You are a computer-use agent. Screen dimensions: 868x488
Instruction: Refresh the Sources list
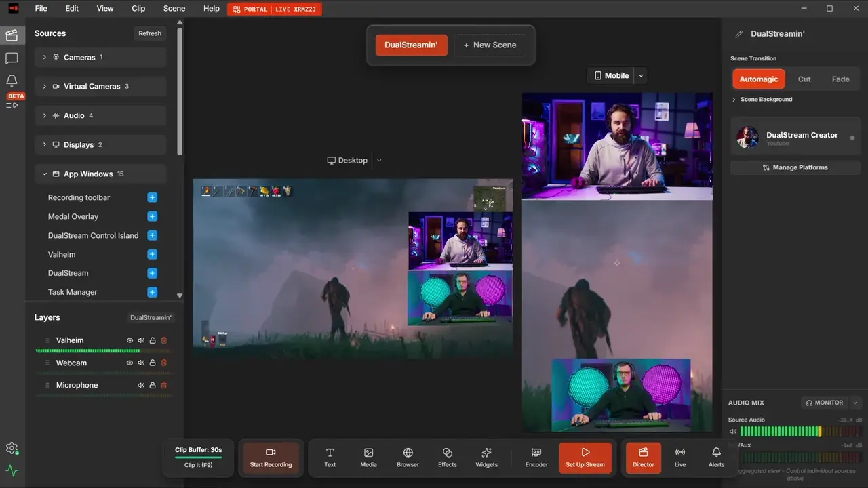click(150, 33)
